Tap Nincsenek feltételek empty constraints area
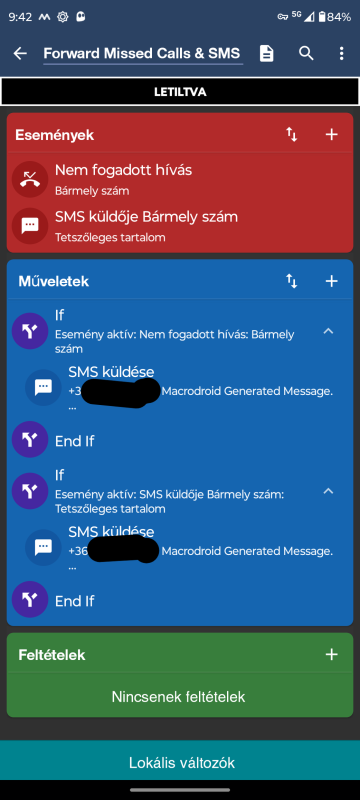The height and width of the screenshot is (800, 360). pyautogui.click(x=180, y=696)
